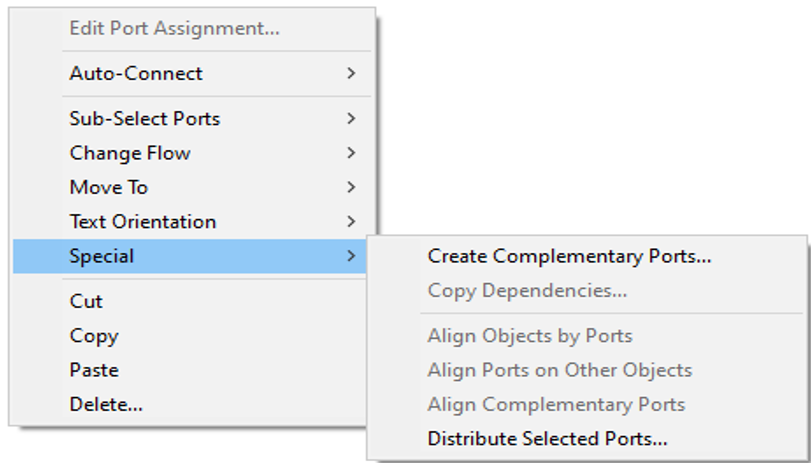
Task: Click Delete... in the context menu
Action: point(190,404)
